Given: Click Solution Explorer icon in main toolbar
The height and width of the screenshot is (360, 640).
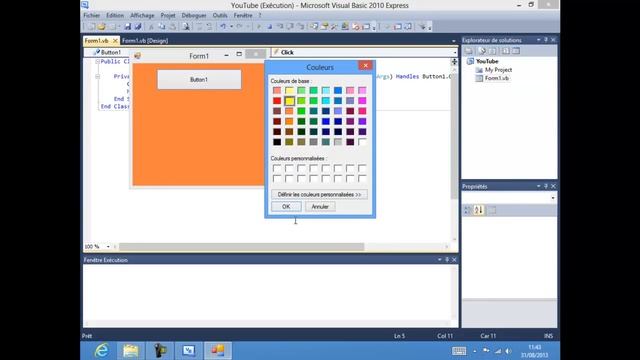Looking at the screenshot, I should point(314,27).
